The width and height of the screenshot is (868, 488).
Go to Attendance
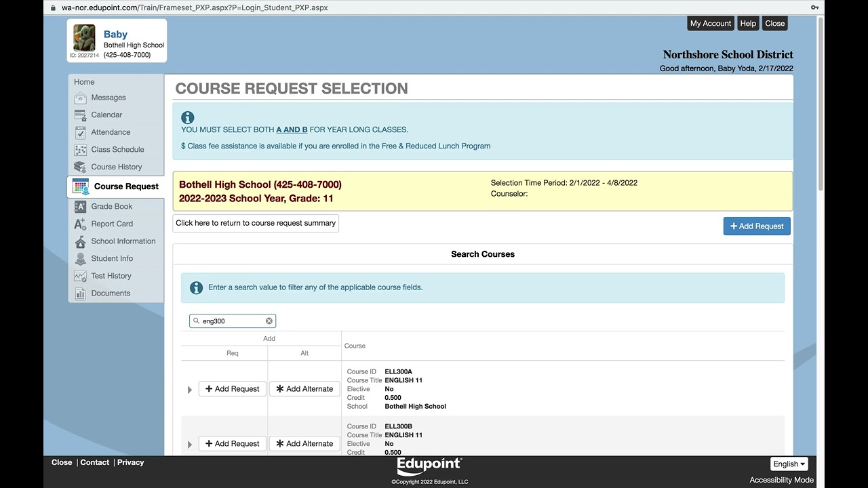click(x=111, y=132)
